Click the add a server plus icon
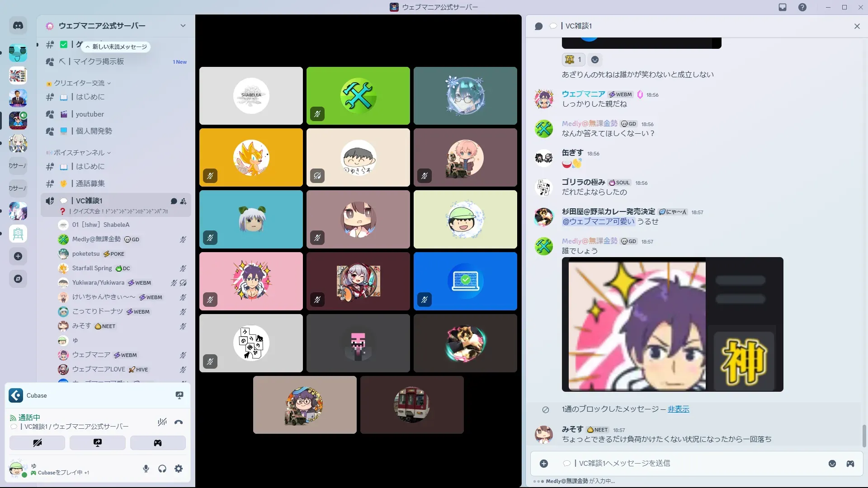Screen dimensions: 868x488 (x=18, y=256)
